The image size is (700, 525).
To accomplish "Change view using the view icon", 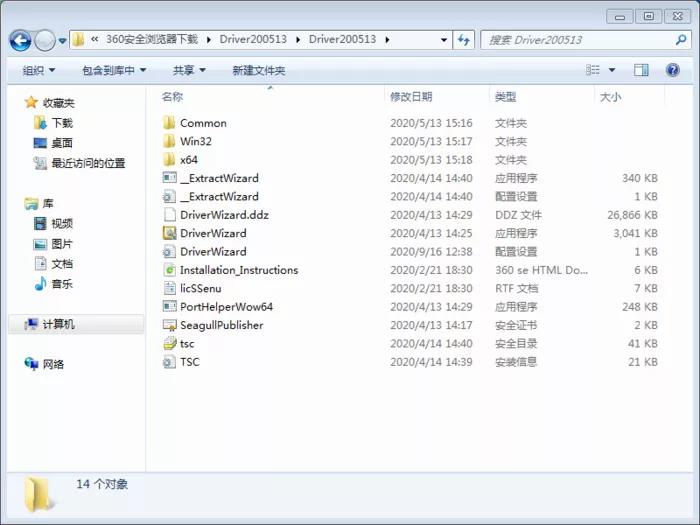I will pos(593,70).
